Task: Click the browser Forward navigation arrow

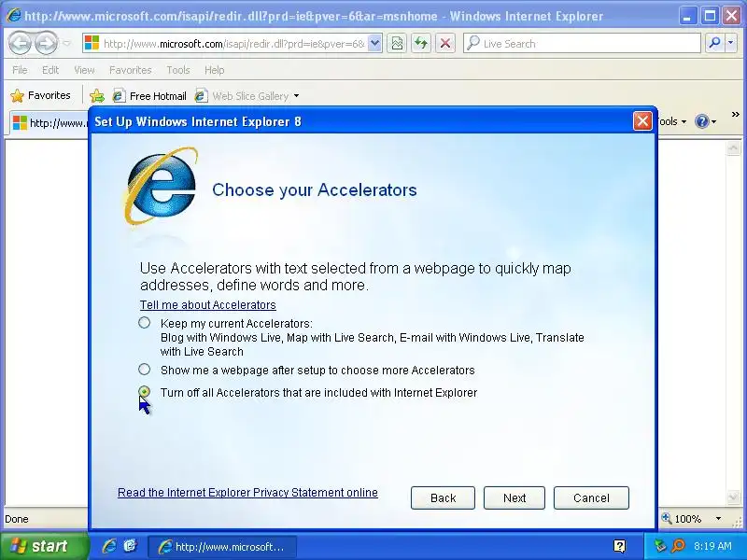Action: click(x=46, y=43)
